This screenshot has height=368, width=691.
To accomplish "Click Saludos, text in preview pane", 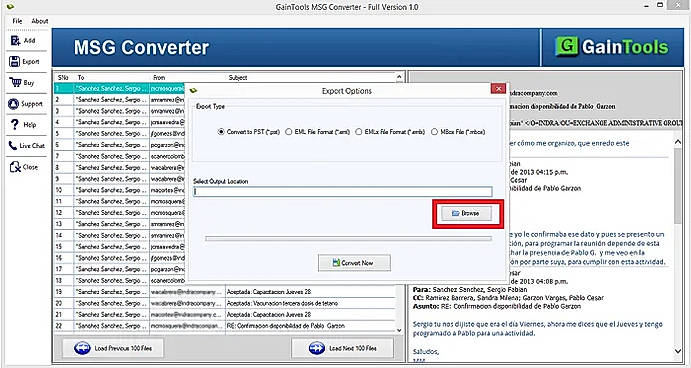I will (426, 351).
